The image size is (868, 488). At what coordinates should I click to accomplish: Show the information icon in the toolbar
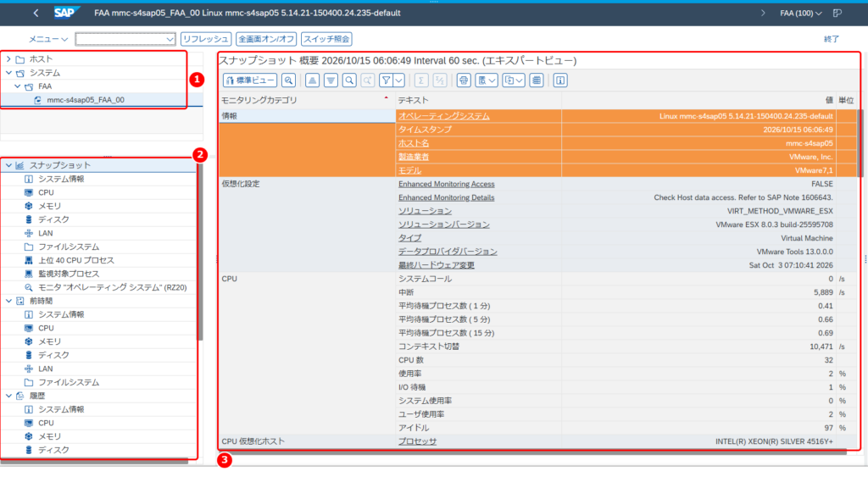coord(560,80)
